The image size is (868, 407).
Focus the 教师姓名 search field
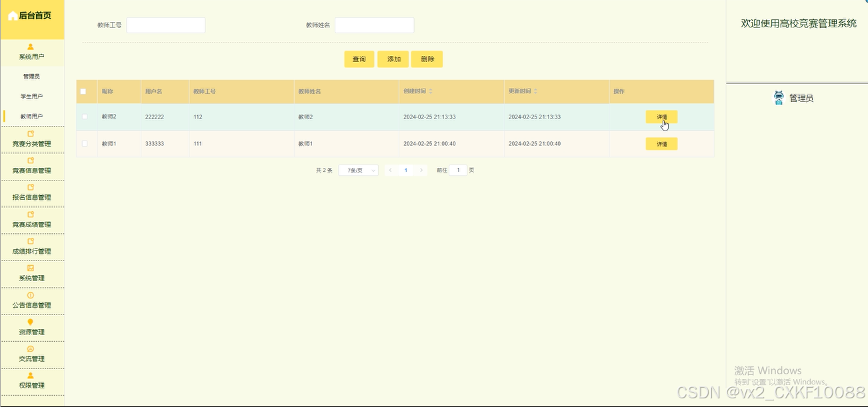375,25
